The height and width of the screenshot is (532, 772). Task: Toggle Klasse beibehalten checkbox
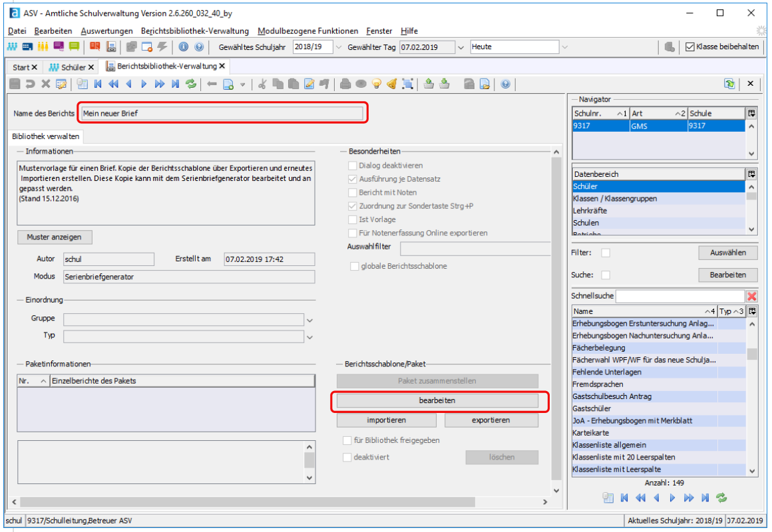pyautogui.click(x=689, y=47)
